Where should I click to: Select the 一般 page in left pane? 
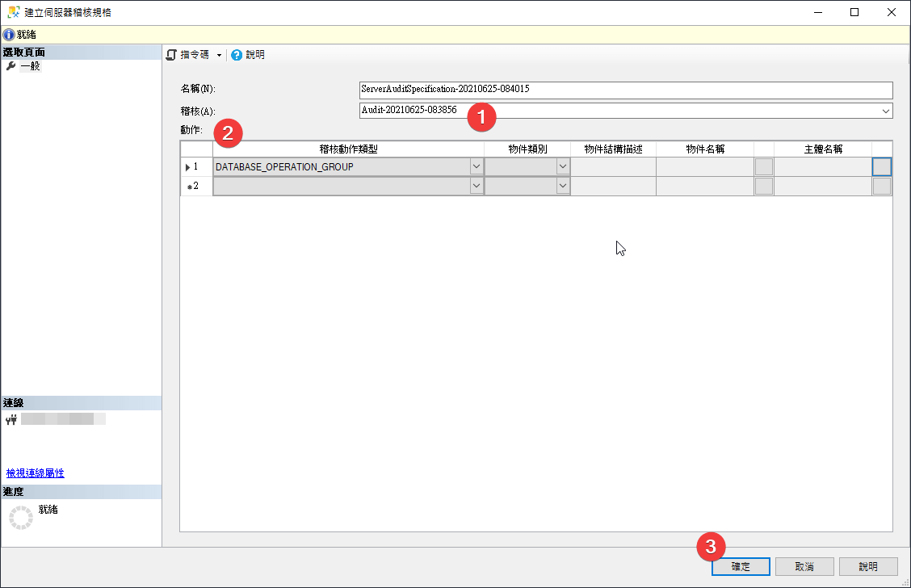(30, 66)
